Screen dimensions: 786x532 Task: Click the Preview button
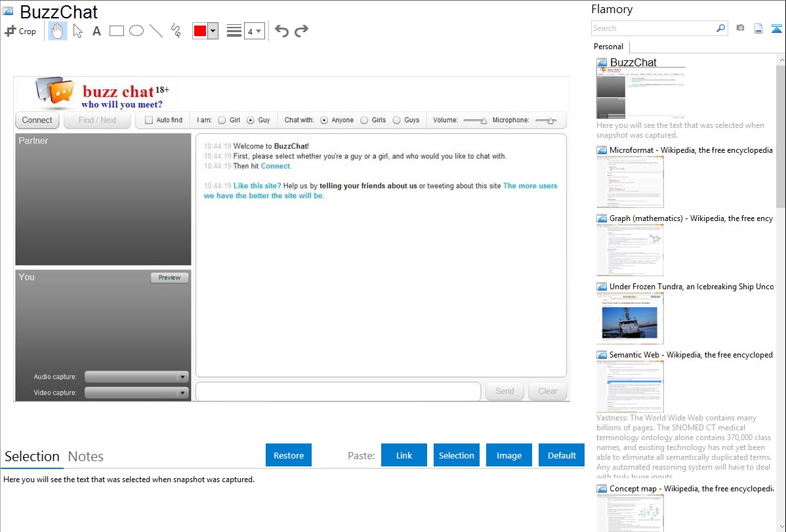coord(169,277)
